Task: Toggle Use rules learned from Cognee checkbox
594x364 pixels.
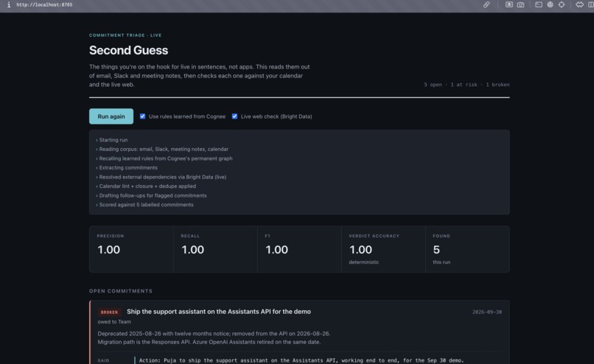Action: pyautogui.click(x=142, y=116)
